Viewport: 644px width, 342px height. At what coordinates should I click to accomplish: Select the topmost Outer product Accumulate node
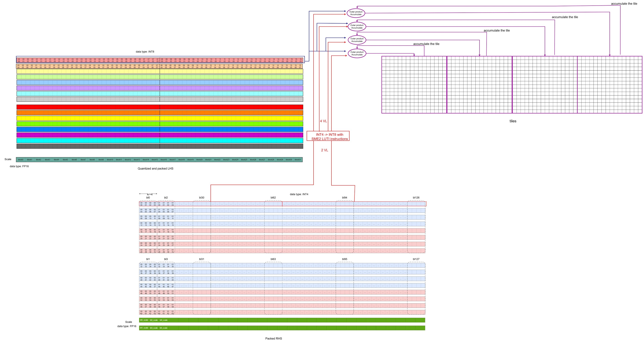pos(356,13)
